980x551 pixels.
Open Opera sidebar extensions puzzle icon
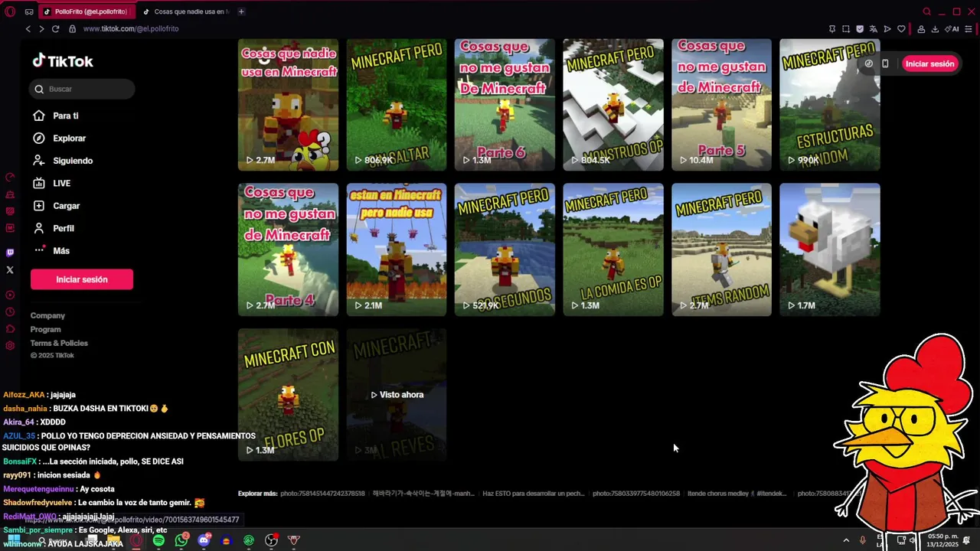10,329
